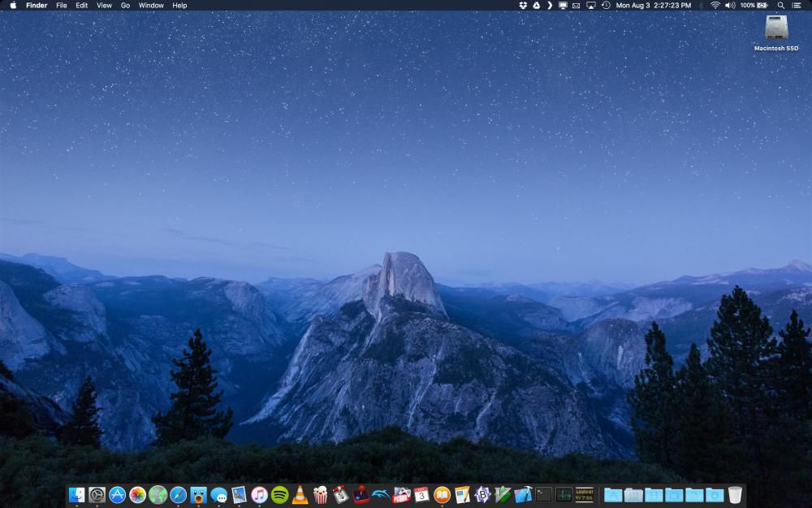Launch Popcorn Time from the Dock

321,495
